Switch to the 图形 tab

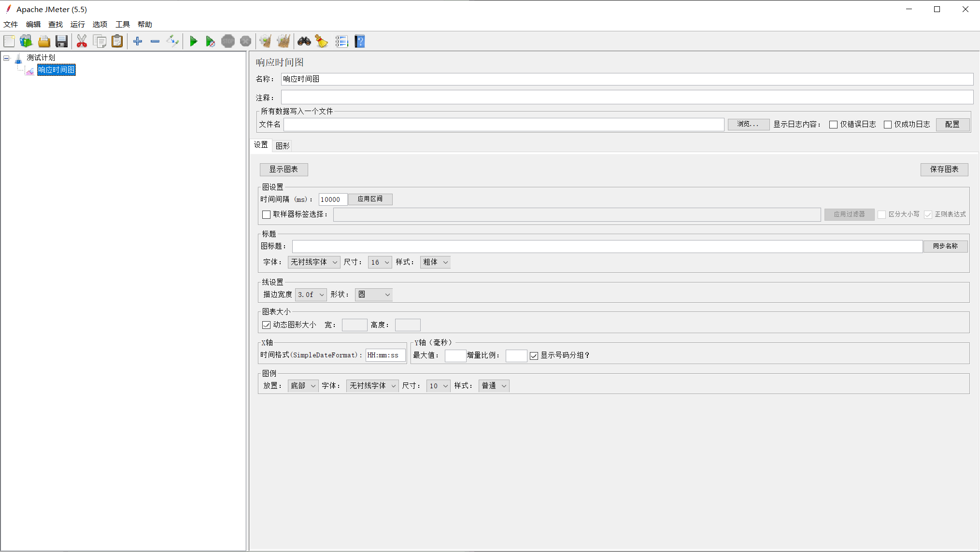click(283, 146)
